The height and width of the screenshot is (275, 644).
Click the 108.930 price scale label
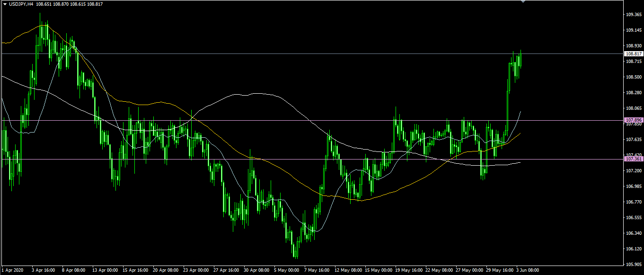pyautogui.click(x=634, y=46)
